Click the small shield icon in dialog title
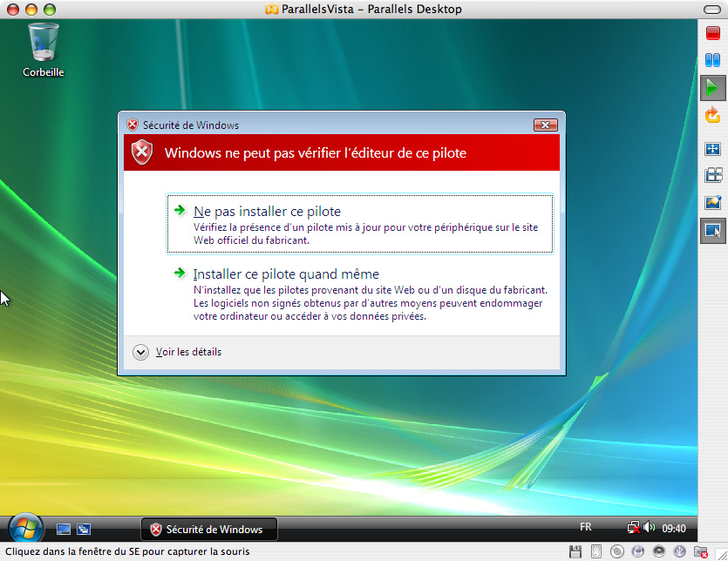 click(x=133, y=125)
